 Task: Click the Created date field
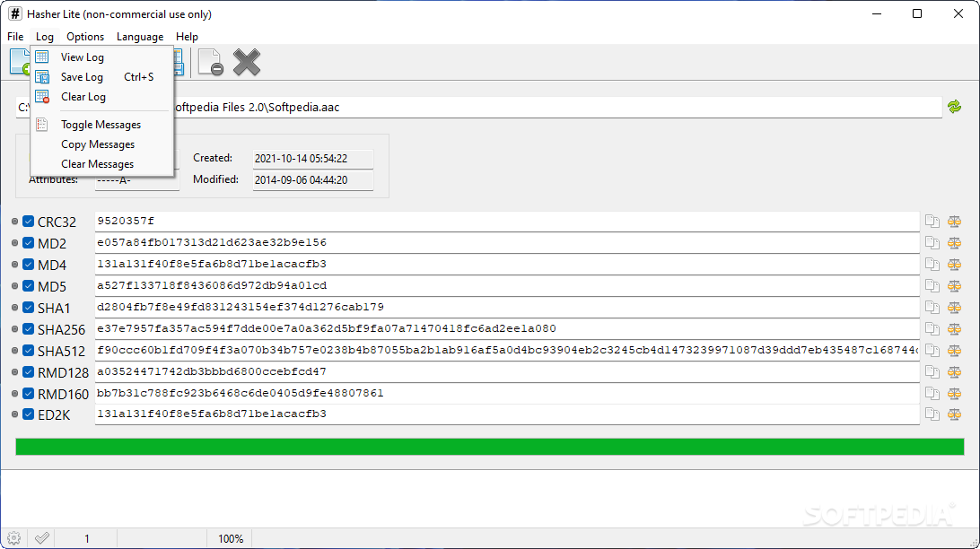(312, 159)
